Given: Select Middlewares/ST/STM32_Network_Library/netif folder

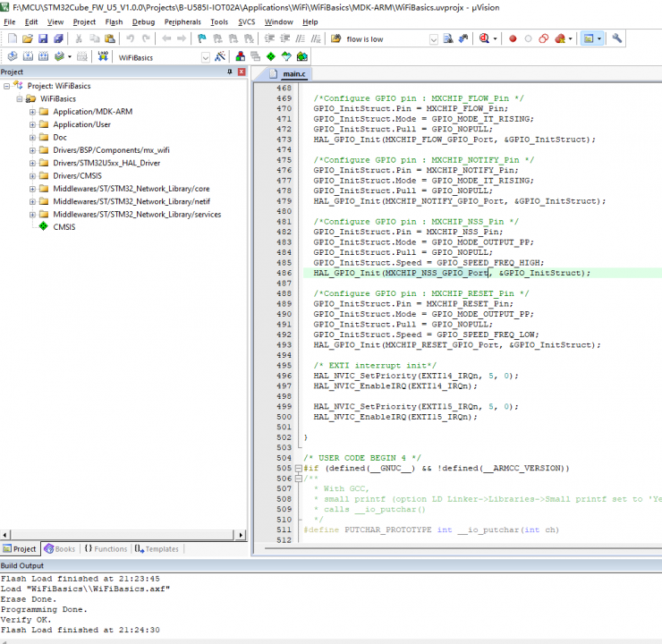Looking at the screenshot, I should pyautogui.click(x=132, y=202).
